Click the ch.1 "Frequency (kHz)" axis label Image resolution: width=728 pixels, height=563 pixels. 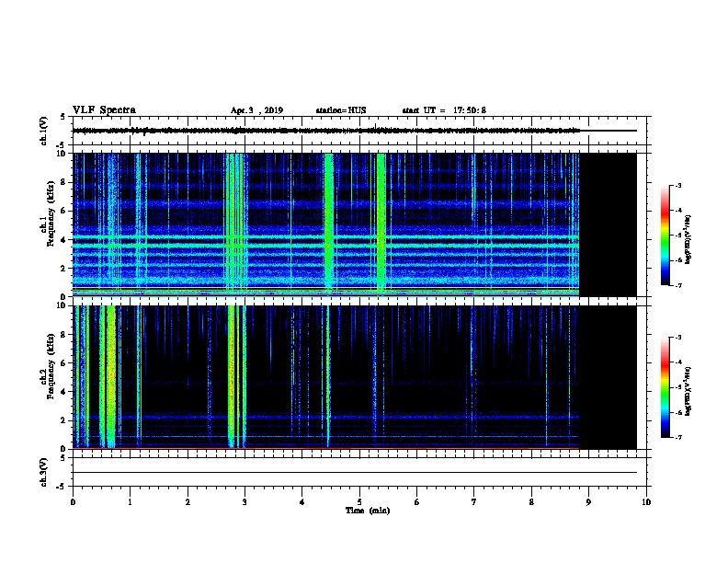point(51,213)
